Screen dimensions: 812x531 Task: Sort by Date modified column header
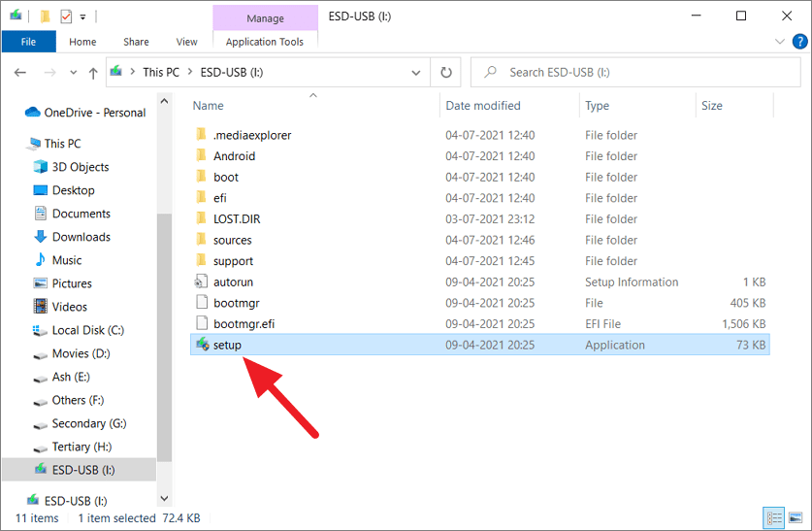click(x=483, y=106)
